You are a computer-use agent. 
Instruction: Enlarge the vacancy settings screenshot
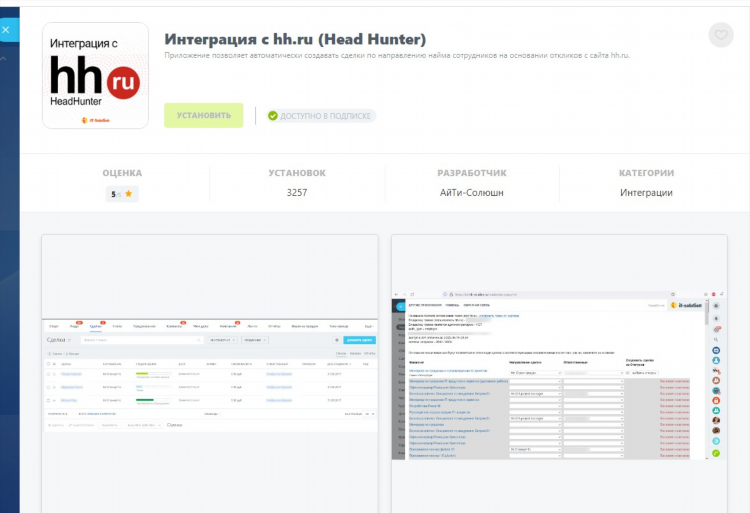(559, 373)
